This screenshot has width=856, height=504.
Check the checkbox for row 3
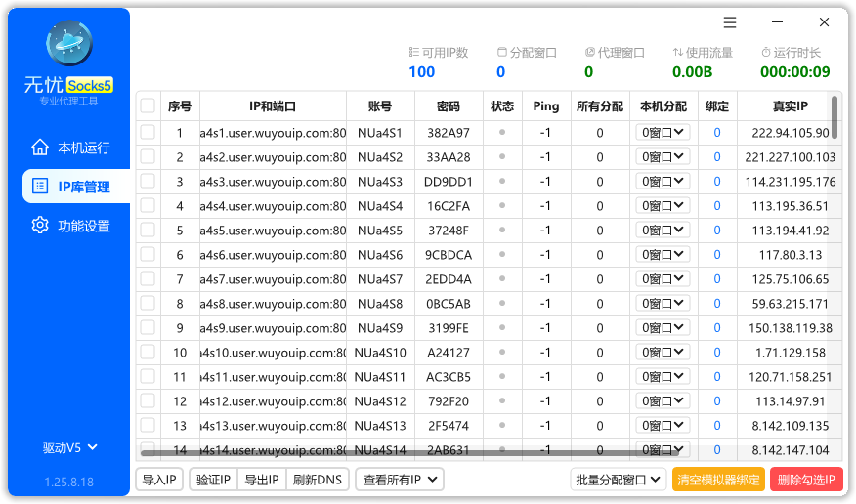click(x=148, y=182)
